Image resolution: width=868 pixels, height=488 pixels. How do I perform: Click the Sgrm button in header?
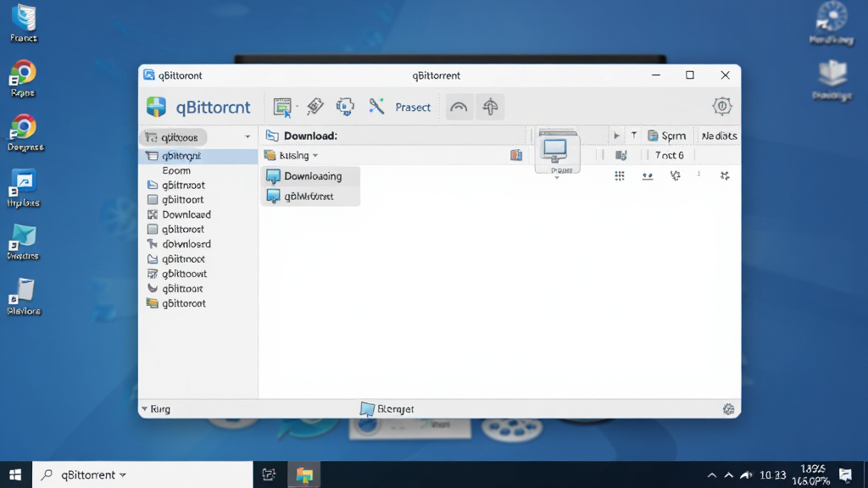(666, 136)
